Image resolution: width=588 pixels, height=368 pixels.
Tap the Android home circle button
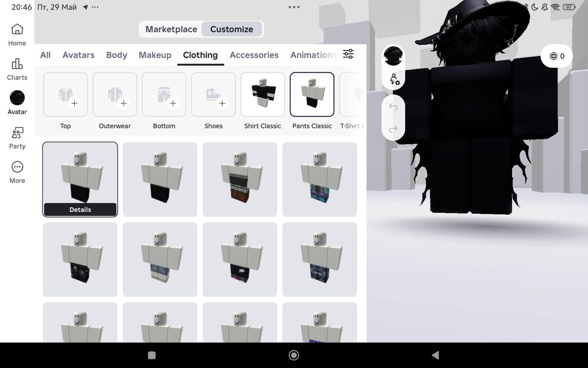[x=293, y=355]
